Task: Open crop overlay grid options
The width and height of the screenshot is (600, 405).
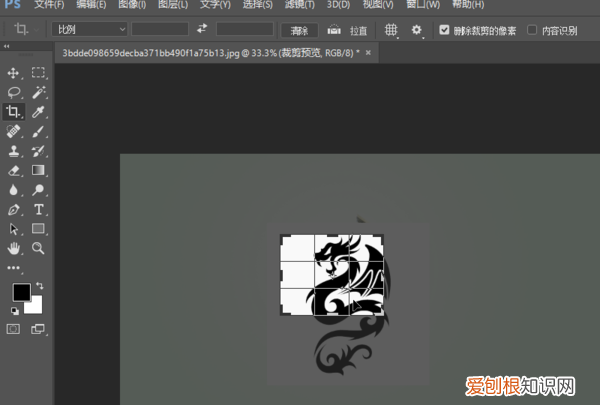Action: 391,29
